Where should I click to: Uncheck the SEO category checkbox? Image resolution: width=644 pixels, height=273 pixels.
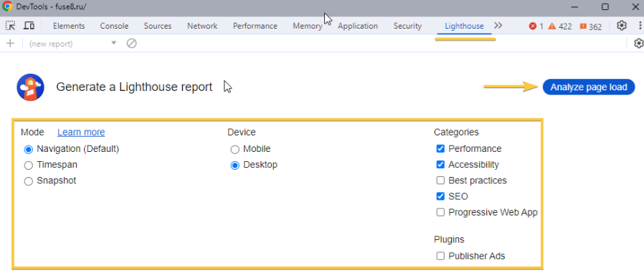[x=440, y=196]
